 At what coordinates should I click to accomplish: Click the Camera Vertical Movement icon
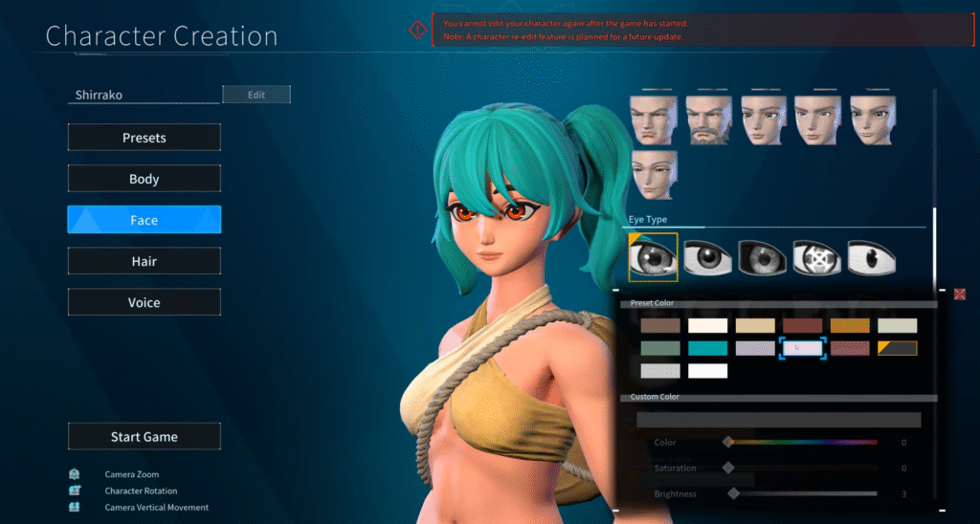(x=75, y=507)
